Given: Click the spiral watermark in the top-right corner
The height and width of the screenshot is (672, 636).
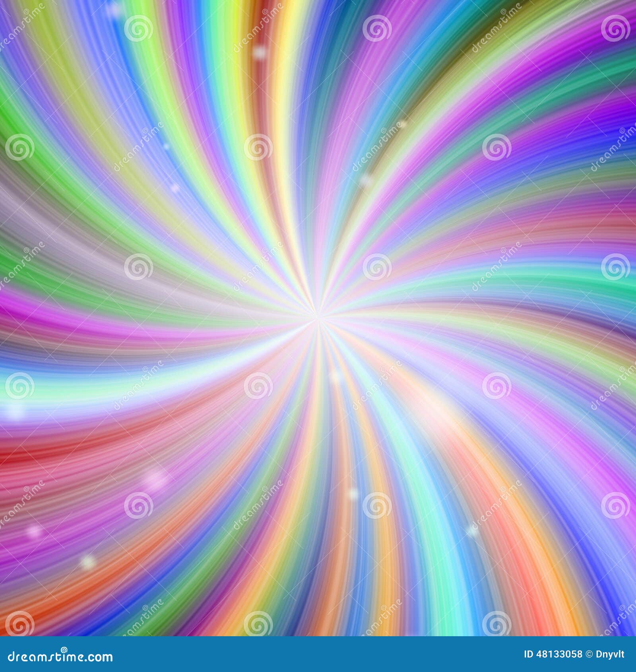Looking at the screenshot, I should pyautogui.click(x=615, y=29).
